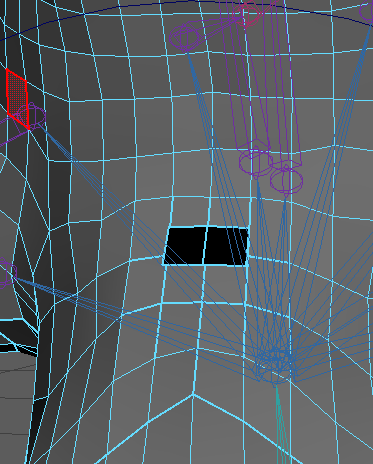Click the blue joint cluster where the bones converge
This screenshot has width=373, height=464.
[x=275, y=365]
